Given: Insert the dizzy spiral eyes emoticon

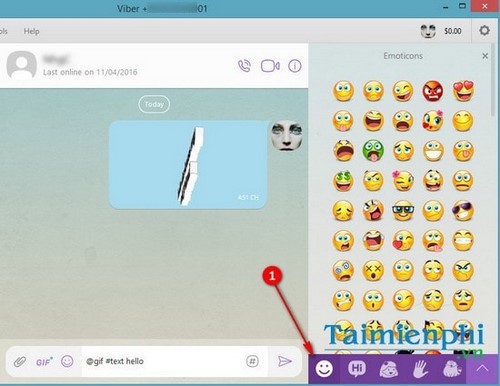Looking at the screenshot, I should coord(343,270).
